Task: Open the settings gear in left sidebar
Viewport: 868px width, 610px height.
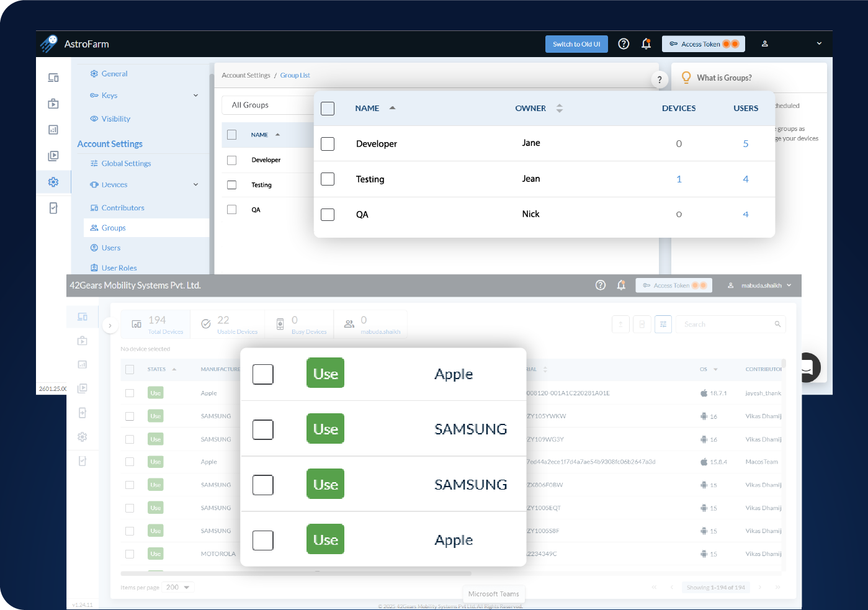Action: coord(53,182)
